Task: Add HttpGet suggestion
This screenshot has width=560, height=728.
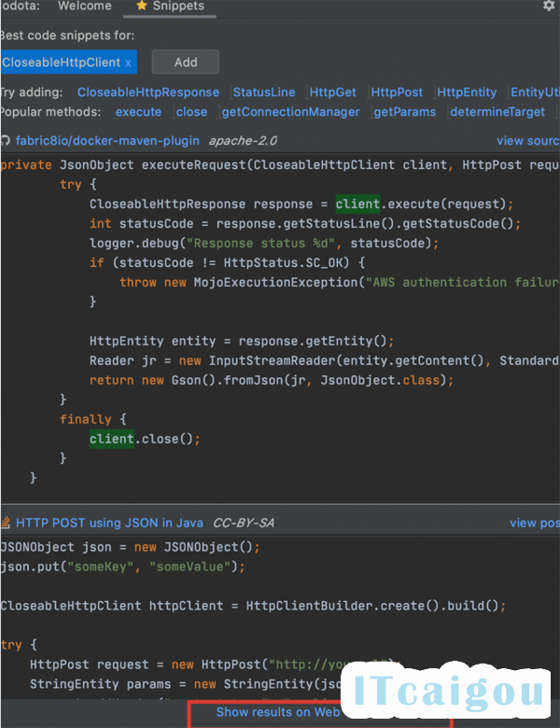Action: coord(332,92)
